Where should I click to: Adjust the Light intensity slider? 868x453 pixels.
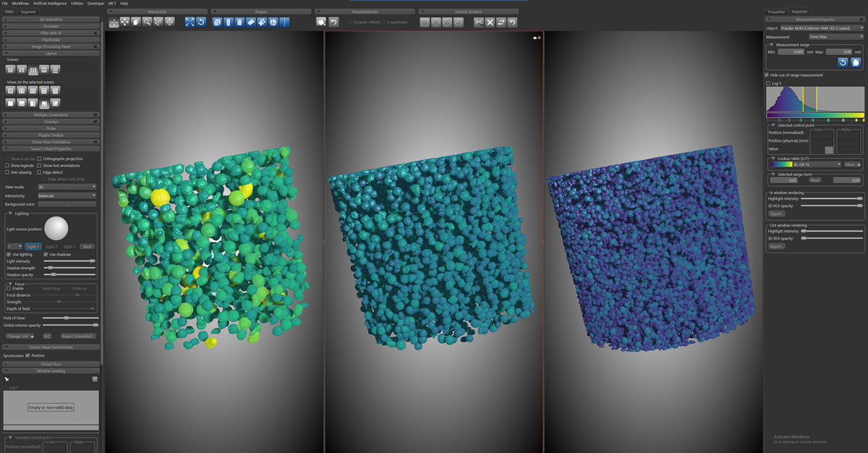pos(69,261)
